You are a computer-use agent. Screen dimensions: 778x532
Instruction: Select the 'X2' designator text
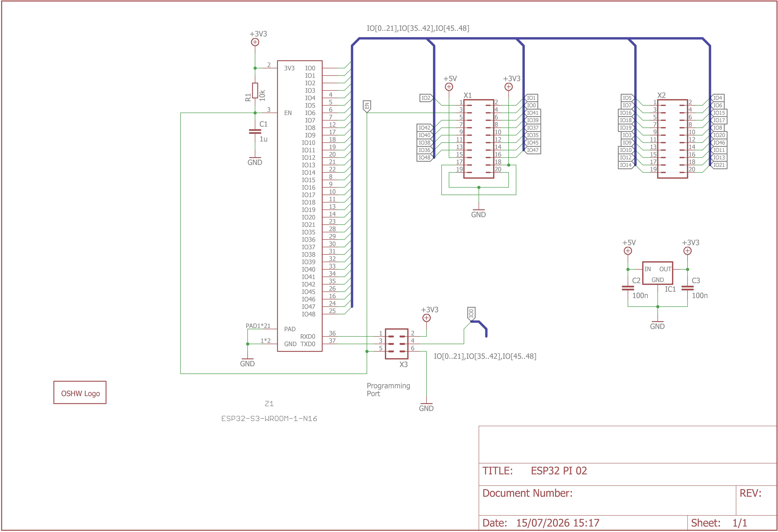661,95
